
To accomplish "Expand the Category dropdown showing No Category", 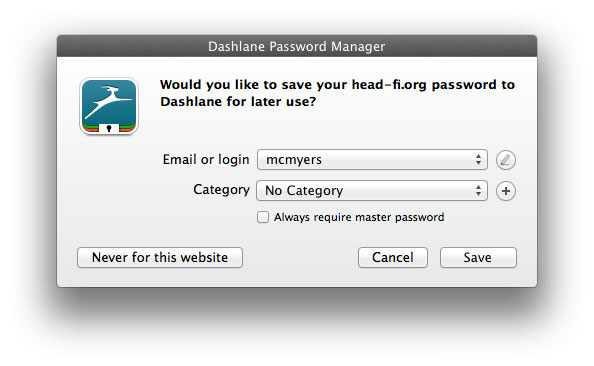I will pyautogui.click(x=372, y=190).
